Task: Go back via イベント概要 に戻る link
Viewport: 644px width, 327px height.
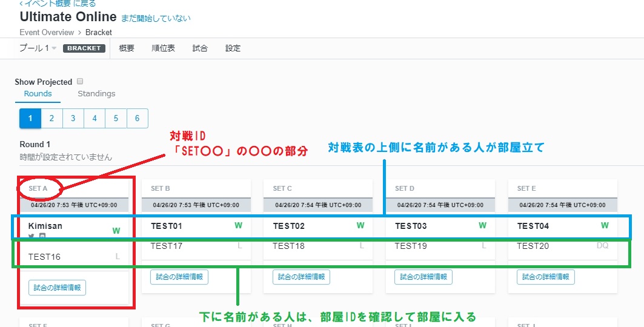Action: coord(58,3)
